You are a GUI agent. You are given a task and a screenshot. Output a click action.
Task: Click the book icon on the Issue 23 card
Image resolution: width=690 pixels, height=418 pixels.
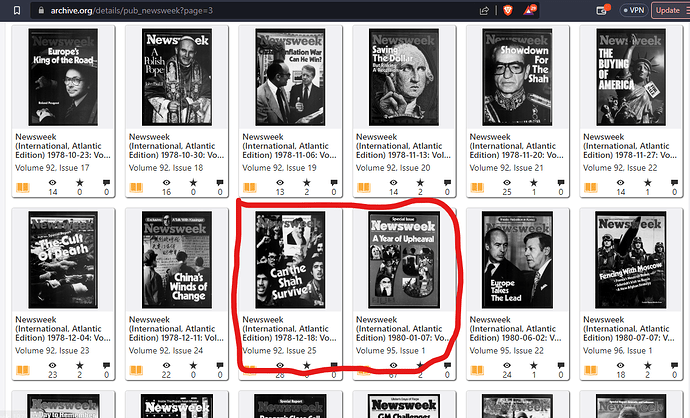pyautogui.click(x=23, y=370)
